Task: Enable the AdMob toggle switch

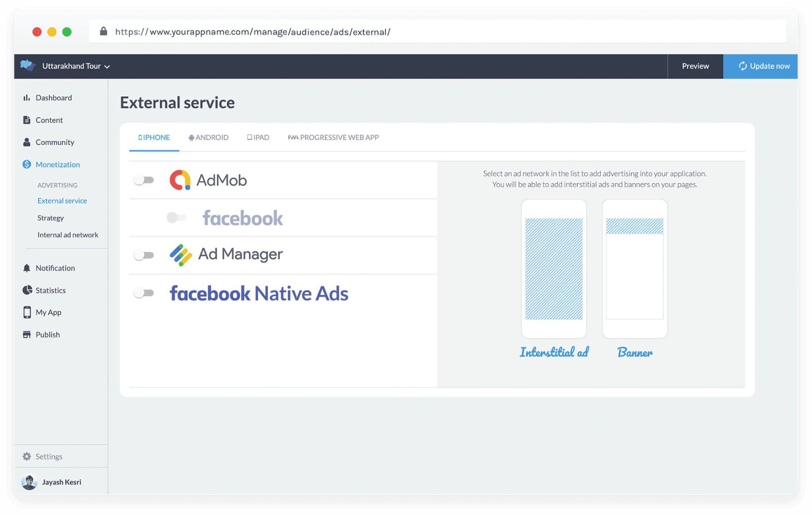Action: (x=144, y=180)
